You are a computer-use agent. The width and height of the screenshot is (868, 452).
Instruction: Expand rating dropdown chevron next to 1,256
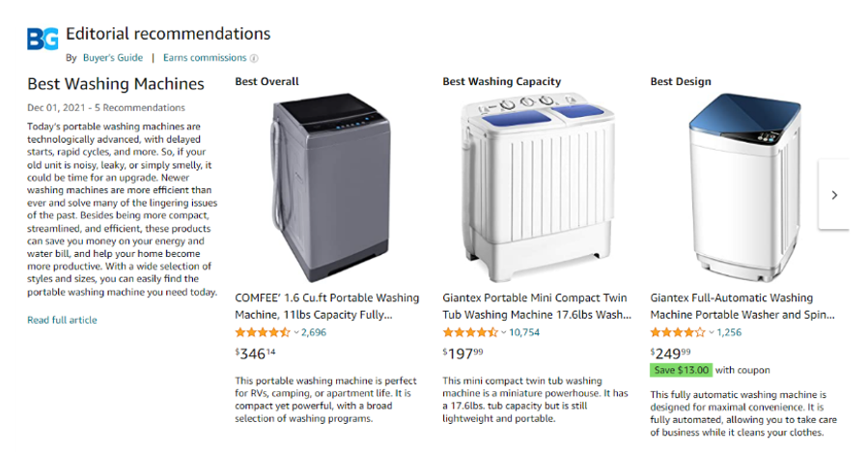pos(712,333)
